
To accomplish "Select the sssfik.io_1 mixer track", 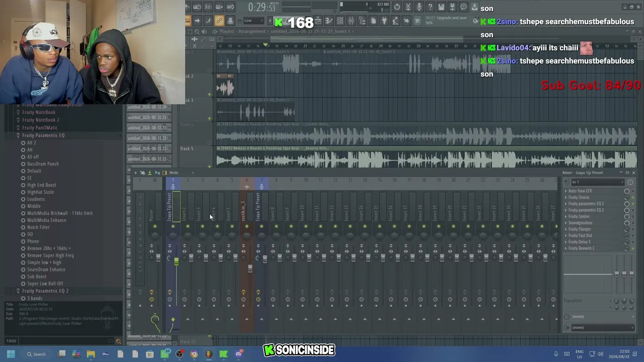I will pyautogui.click(x=244, y=211).
